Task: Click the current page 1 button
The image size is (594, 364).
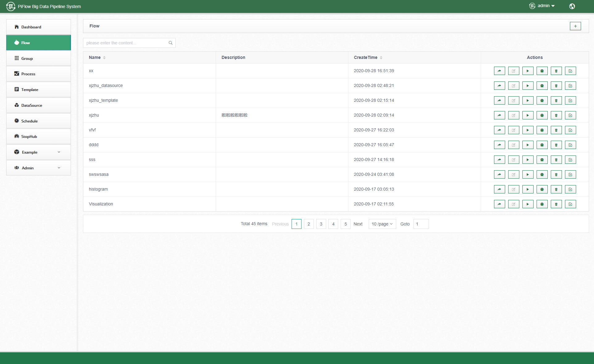Action: tap(297, 224)
